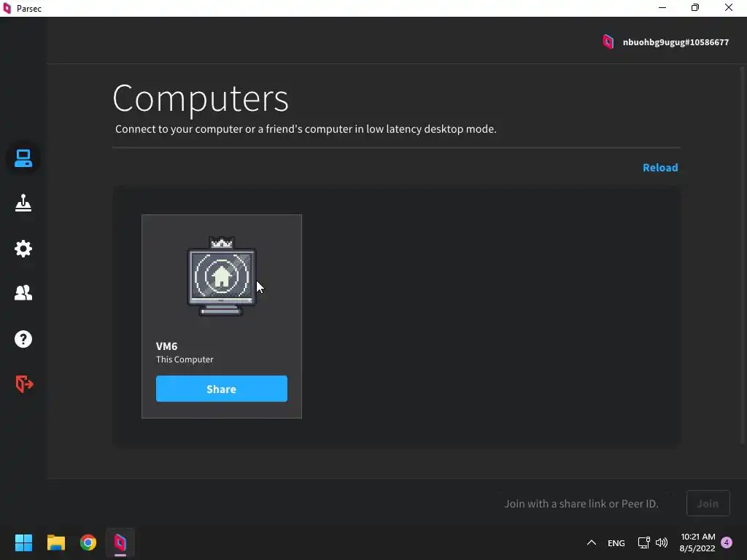The width and height of the screenshot is (747, 560).
Task: Open Parsec settings gear
Action: [23, 249]
